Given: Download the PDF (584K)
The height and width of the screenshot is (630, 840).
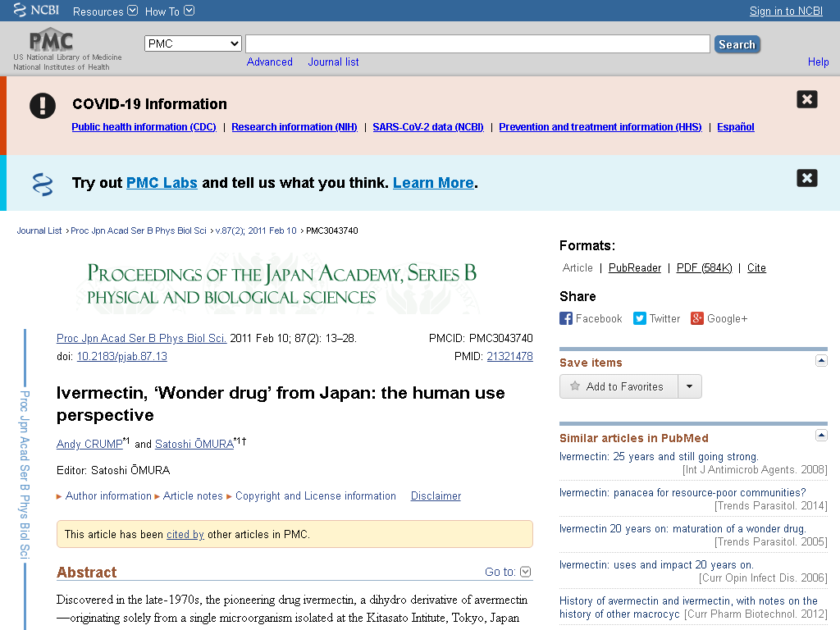Looking at the screenshot, I should tap(704, 268).
